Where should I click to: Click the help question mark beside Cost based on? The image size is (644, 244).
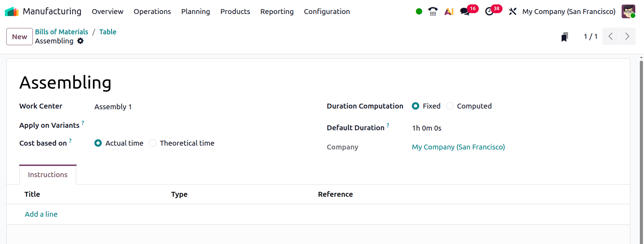tap(70, 140)
